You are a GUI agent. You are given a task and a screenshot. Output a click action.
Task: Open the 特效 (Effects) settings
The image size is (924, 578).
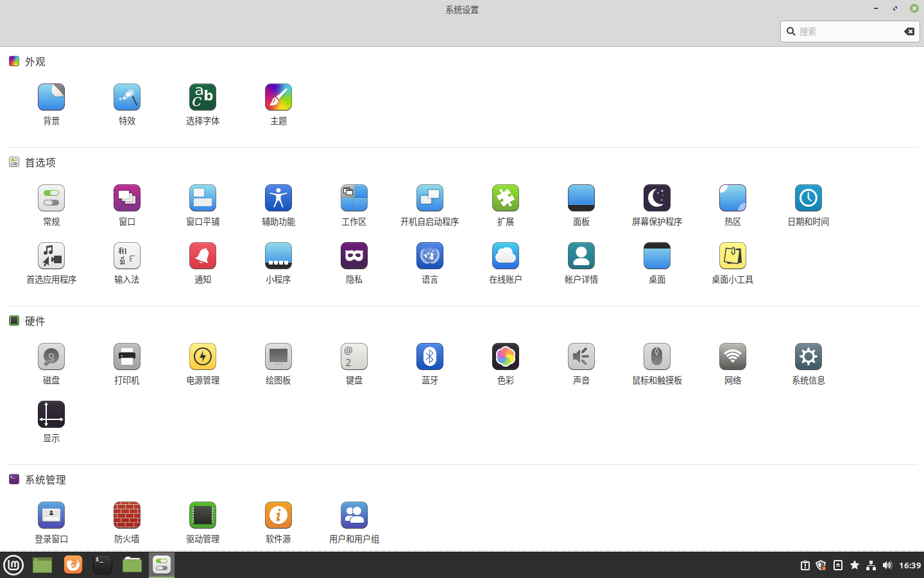click(x=127, y=105)
